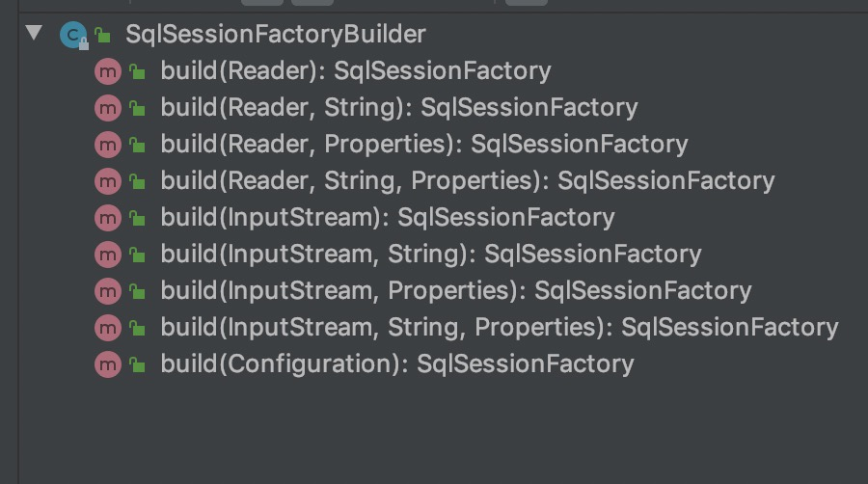Click the method icon for build(Reader, String)

click(x=108, y=108)
